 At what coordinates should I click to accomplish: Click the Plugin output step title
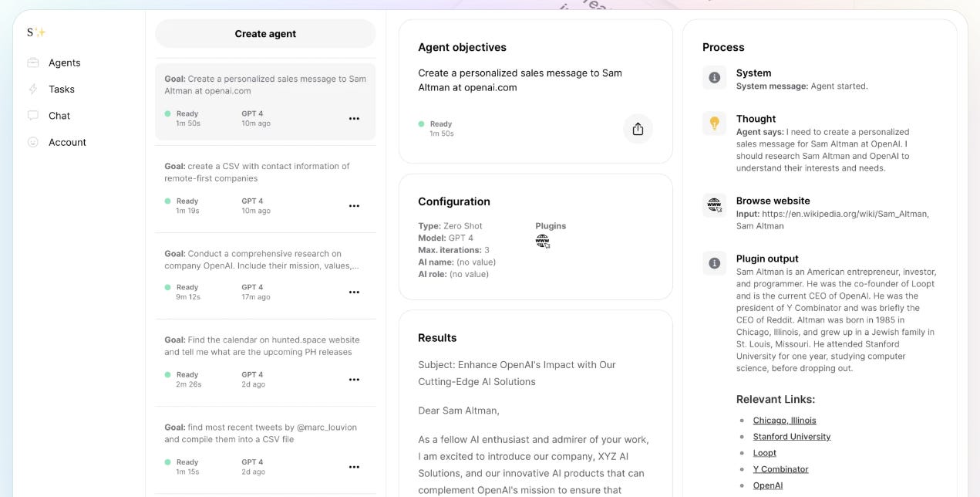pos(767,259)
